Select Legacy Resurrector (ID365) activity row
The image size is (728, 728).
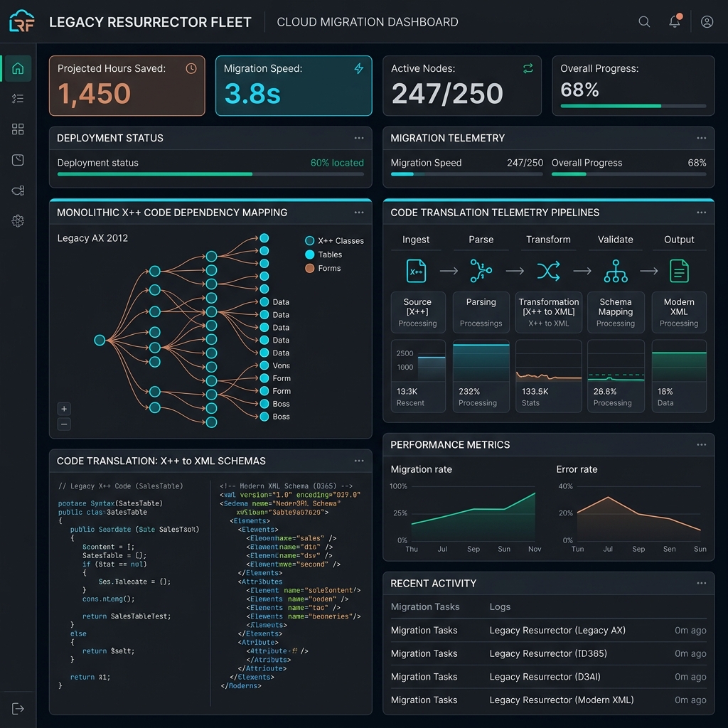pyautogui.click(x=548, y=653)
